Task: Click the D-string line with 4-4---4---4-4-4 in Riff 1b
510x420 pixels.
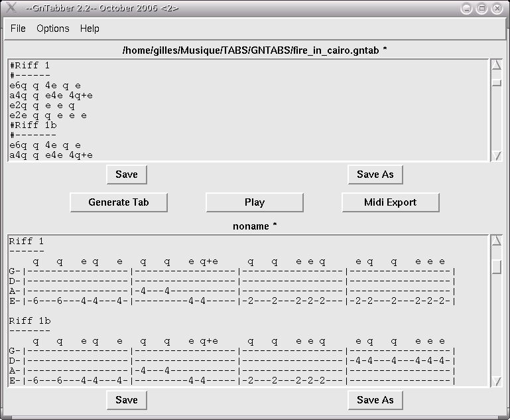Action: click(231, 361)
